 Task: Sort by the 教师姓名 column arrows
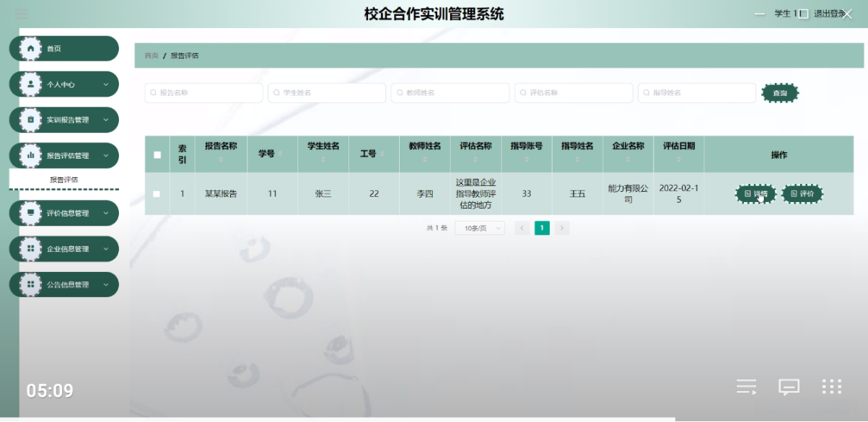click(x=425, y=160)
